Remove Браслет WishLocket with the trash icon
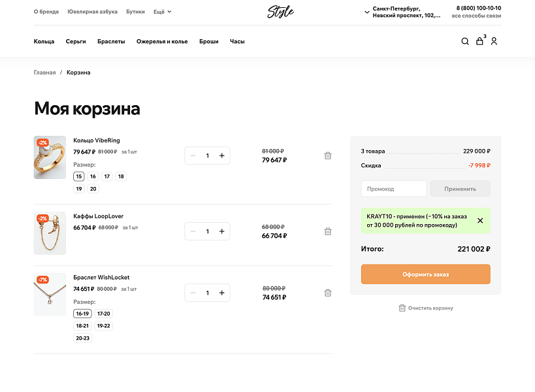 coord(327,293)
